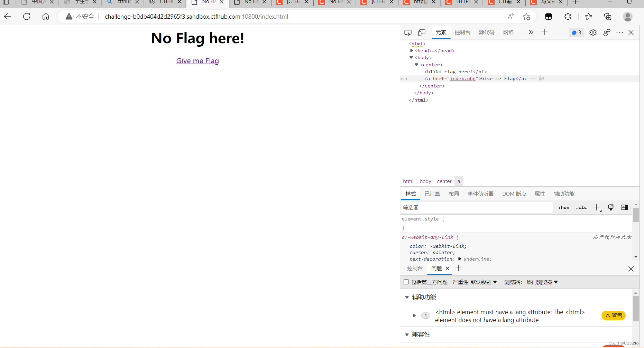
Task: Close the 问题 drawer tab
Action: pyautogui.click(x=447, y=269)
